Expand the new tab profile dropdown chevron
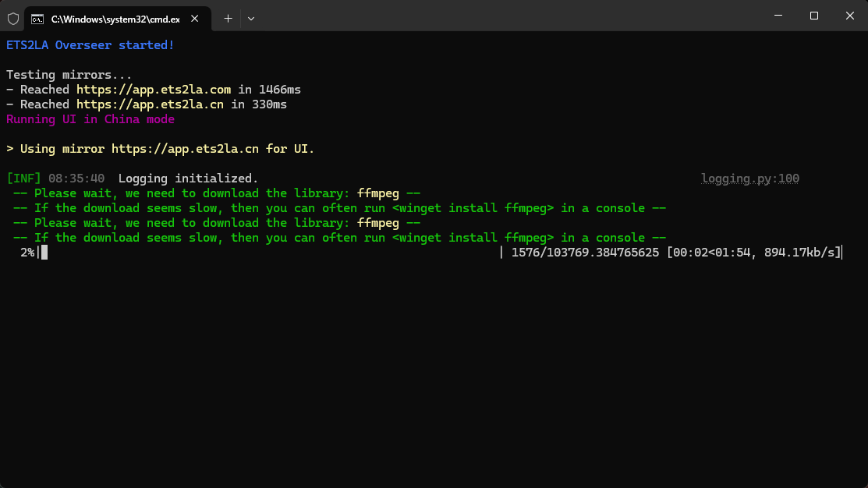The image size is (868, 488). (251, 18)
